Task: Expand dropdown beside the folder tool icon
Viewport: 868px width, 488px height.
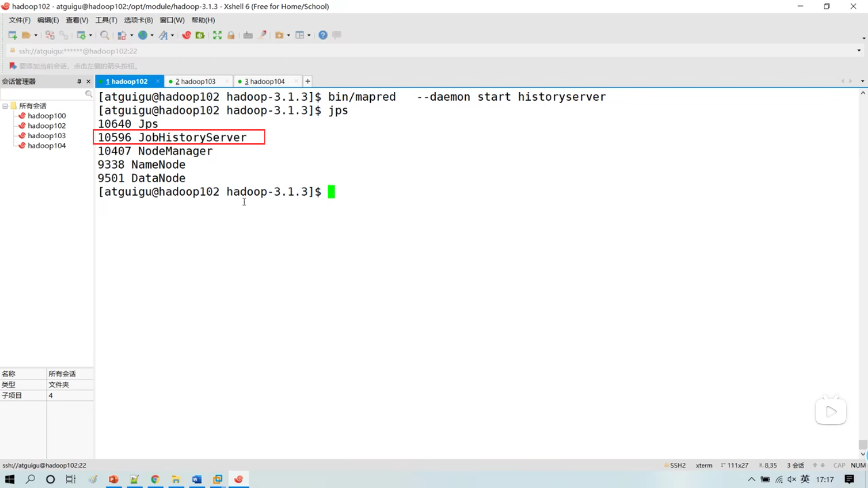Action: tap(288, 35)
